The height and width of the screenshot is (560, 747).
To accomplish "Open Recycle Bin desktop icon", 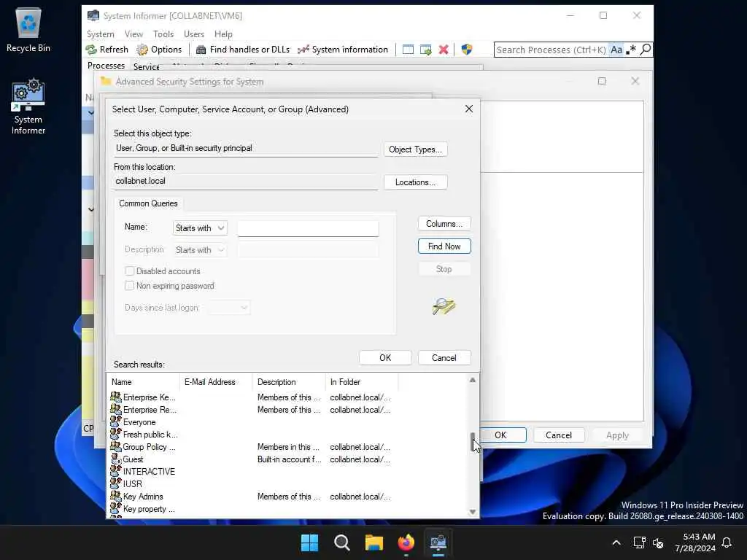I will [x=28, y=30].
